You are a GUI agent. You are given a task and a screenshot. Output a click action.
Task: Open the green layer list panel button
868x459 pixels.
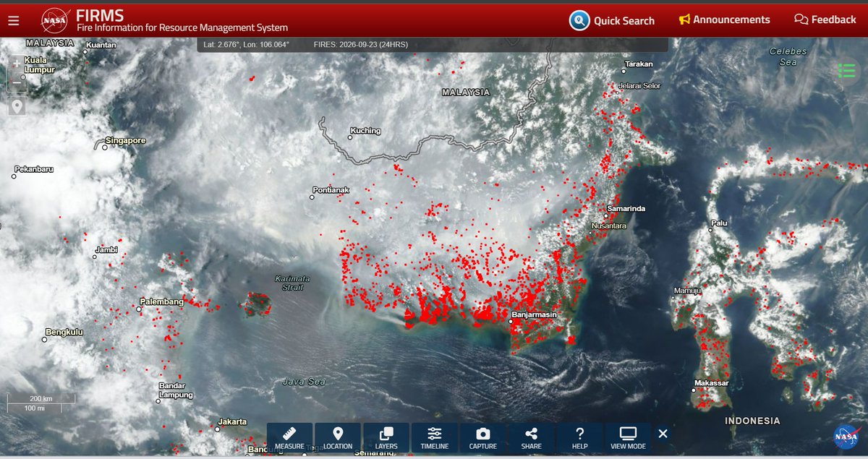846,71
